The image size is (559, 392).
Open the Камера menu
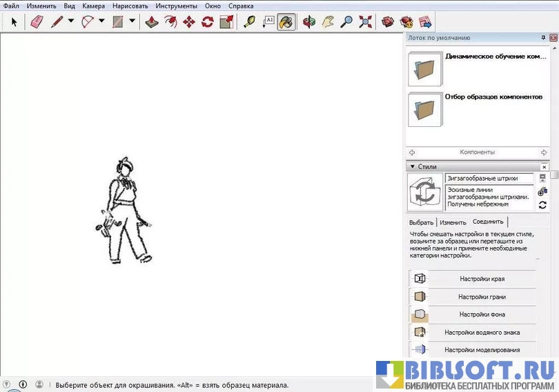(x=93, y=6)
